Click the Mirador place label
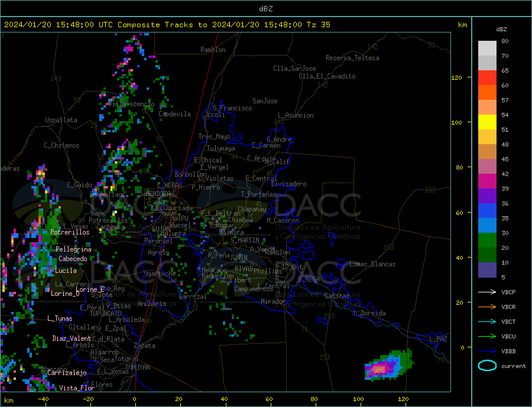Image resolution: width=532 pixels, height=407 pixels. click(273, 301)
